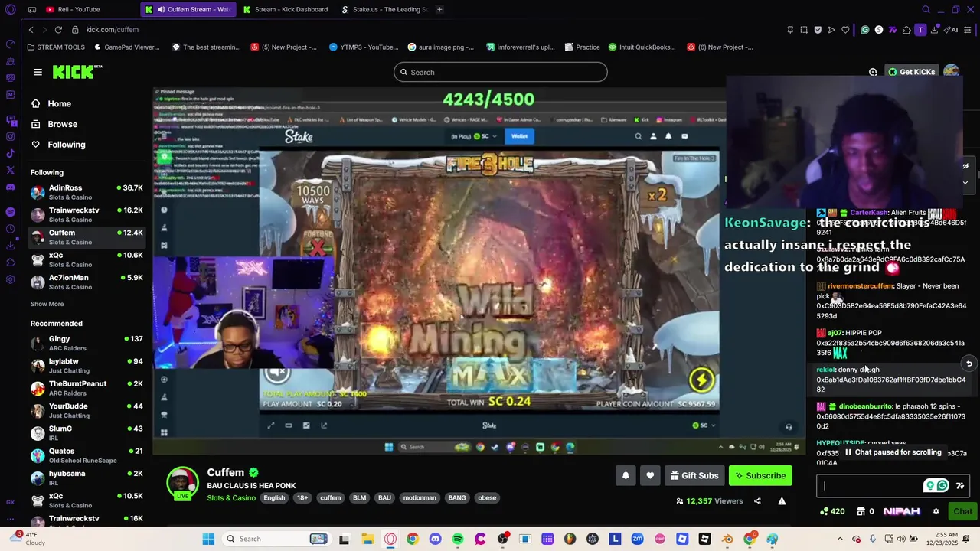The height and width of the screenshot is (551, 980).
Task: Open Discord from Windows taskbar
Action: point(435,539)
